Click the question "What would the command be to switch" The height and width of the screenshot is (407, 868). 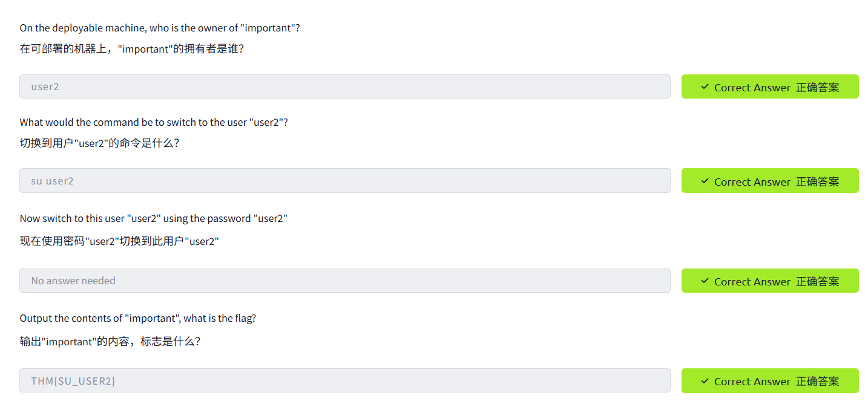tap(153, 122)
